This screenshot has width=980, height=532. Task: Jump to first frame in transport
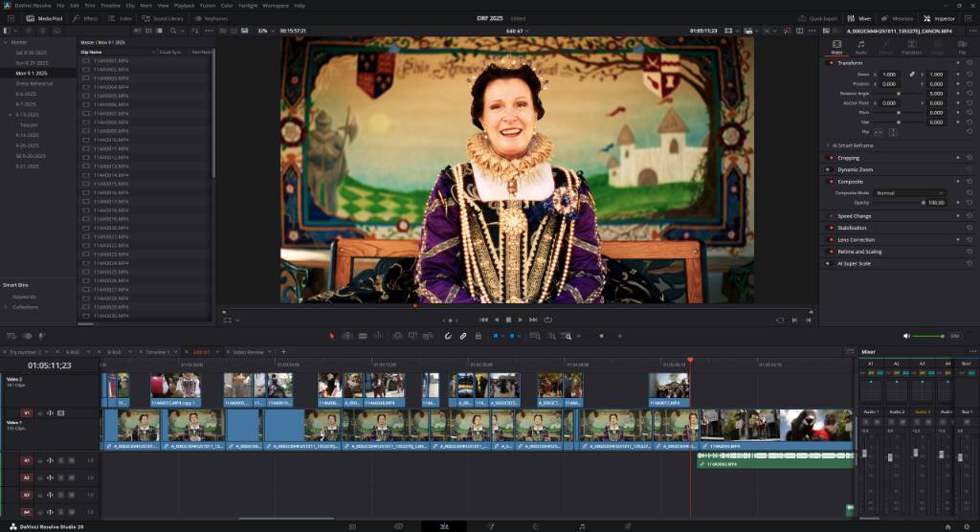pos(483,320)
